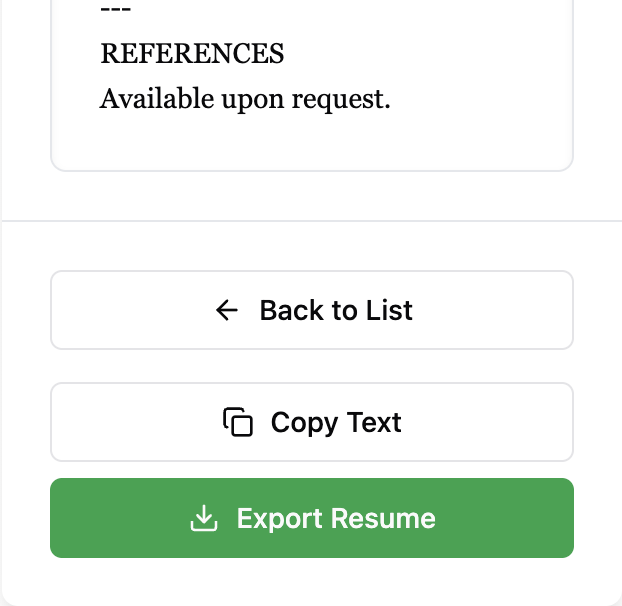Viewport: 622px width, 606px height.
Task: Click the download icon on Export Resume
Action: (204, 518)
